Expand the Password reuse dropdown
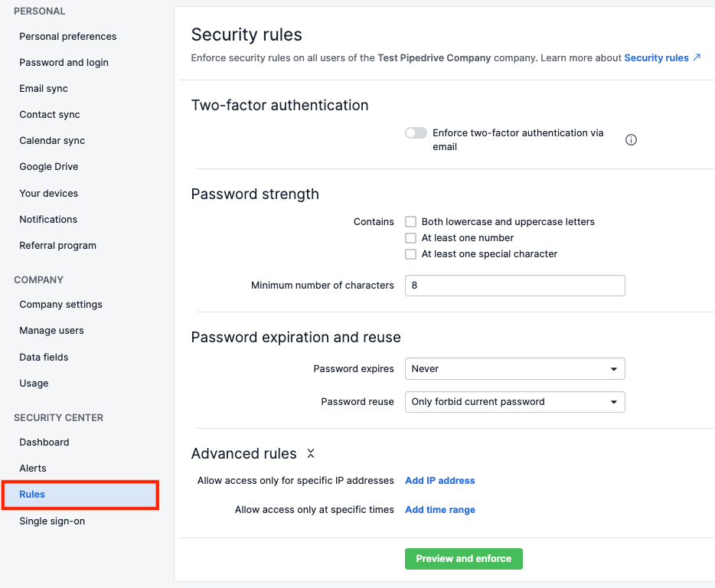 click(514, 402)
